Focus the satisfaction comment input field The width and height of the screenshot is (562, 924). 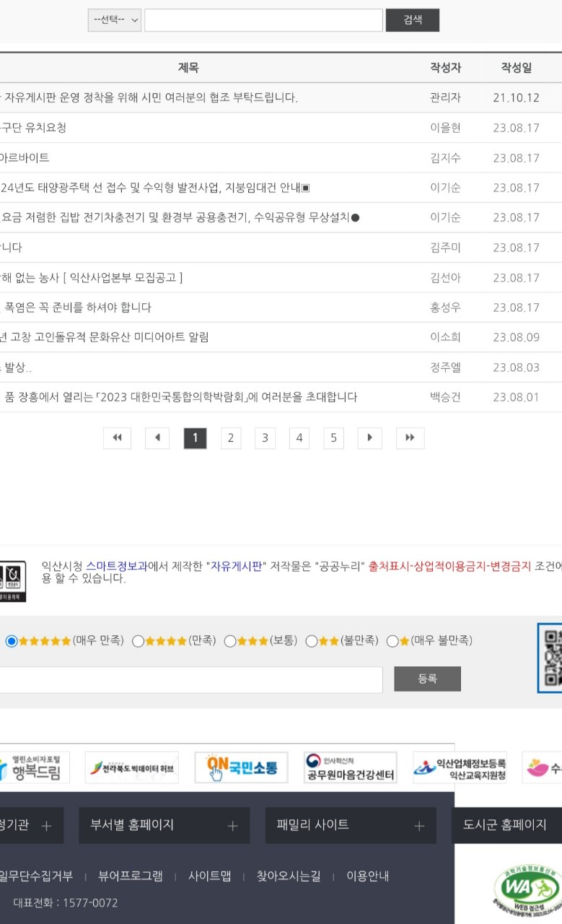tap(191, 680)
